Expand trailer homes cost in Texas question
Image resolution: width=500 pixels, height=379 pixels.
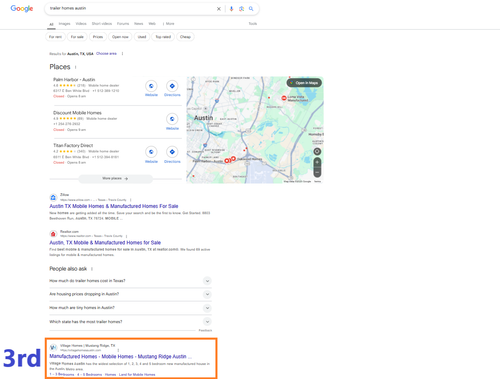coord(130,281)
